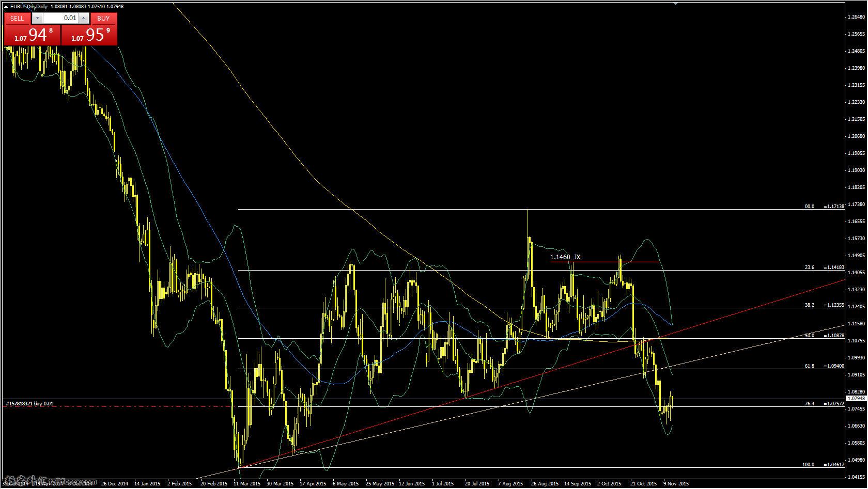Click current price tag 1.07948
The image size is (868, 489).
(856, 399)
